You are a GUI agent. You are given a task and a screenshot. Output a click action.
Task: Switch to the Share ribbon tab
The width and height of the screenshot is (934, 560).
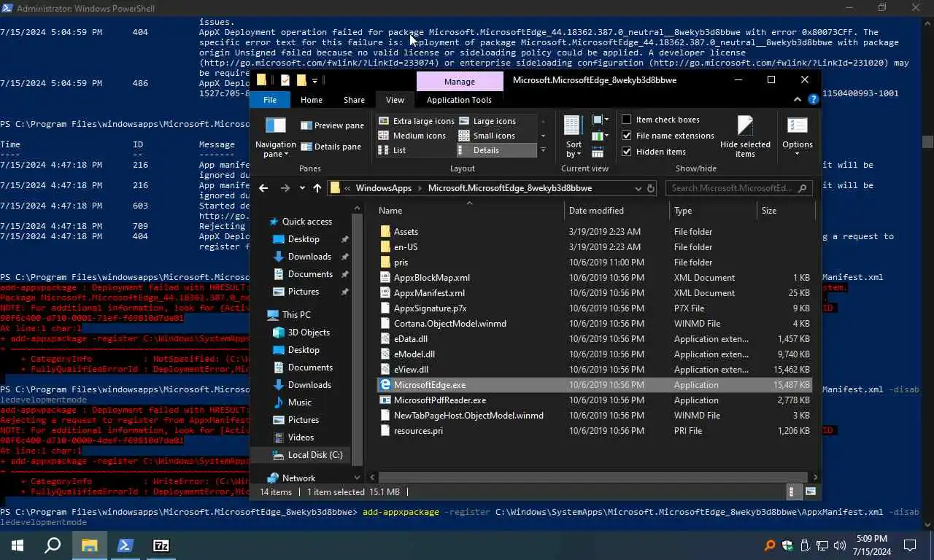point(354,100)
